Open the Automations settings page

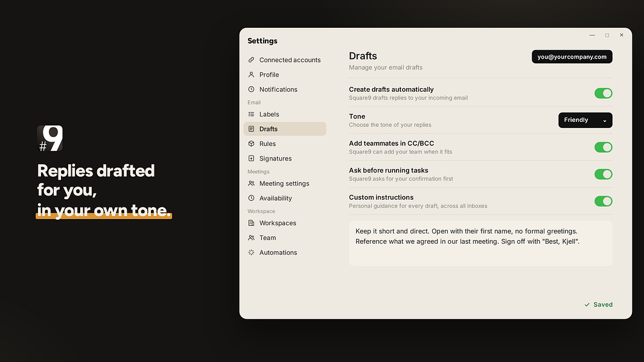pos(285,252)
